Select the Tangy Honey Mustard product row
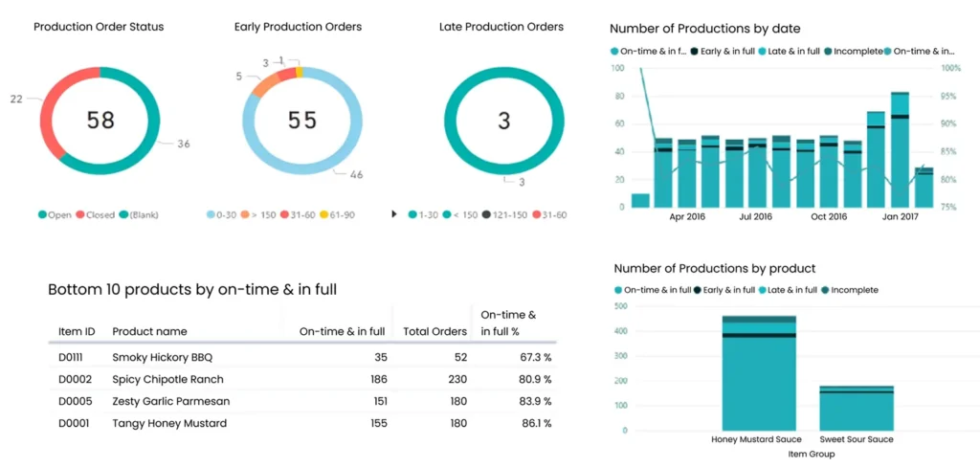The image size is (980, 468). [x=169, y=423]
